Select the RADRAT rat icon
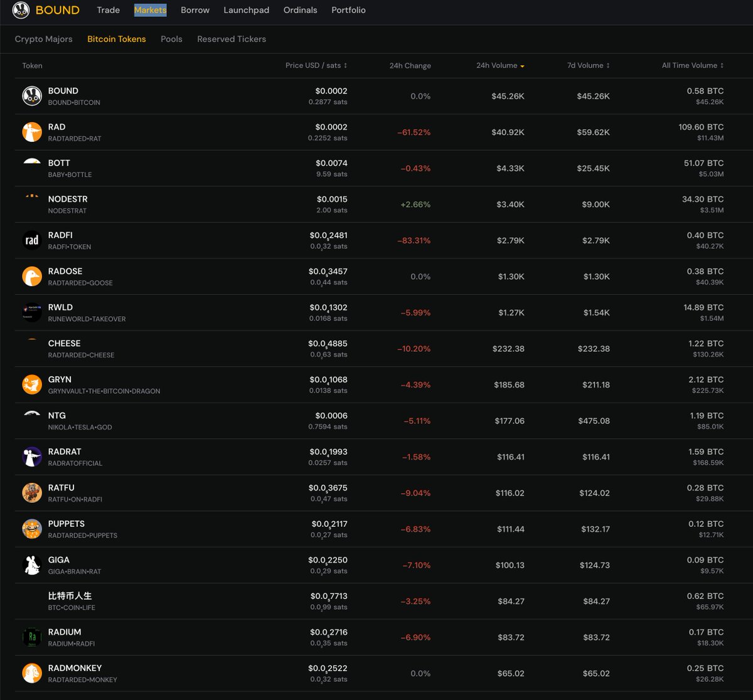 coord(32,457)
